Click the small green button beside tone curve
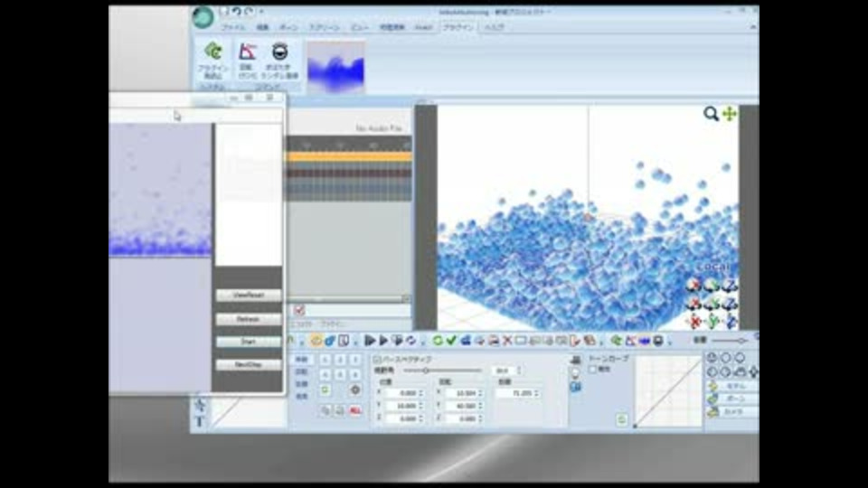This screenshot has height=488, width=868. coord(622,419)
